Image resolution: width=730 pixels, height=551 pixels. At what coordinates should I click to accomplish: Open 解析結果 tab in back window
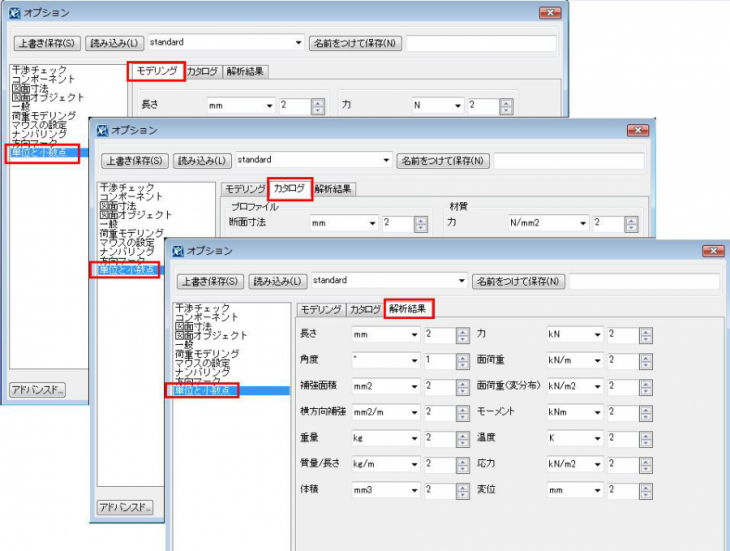pos(245,72)
